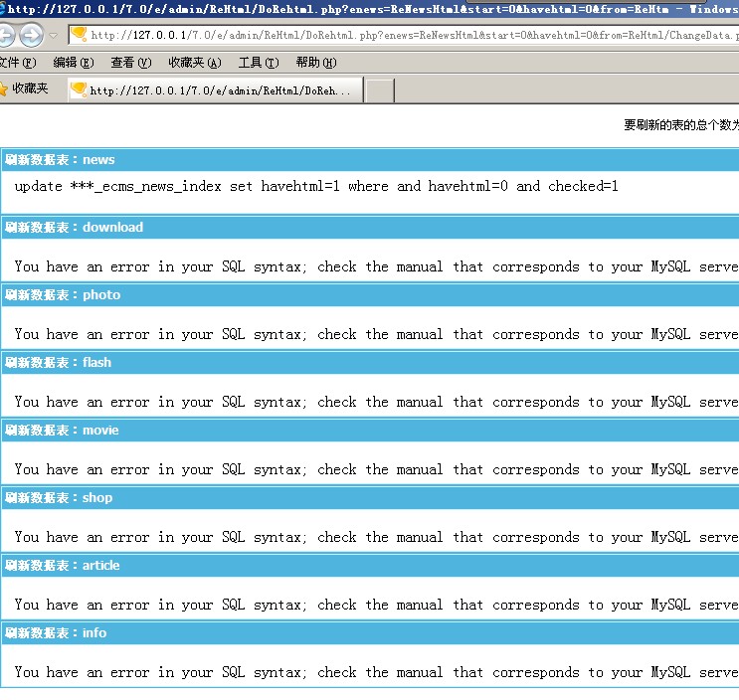Screen dimensions: 739x700
Task: Click the page icon in address bar
Action: tap(79, 35)
